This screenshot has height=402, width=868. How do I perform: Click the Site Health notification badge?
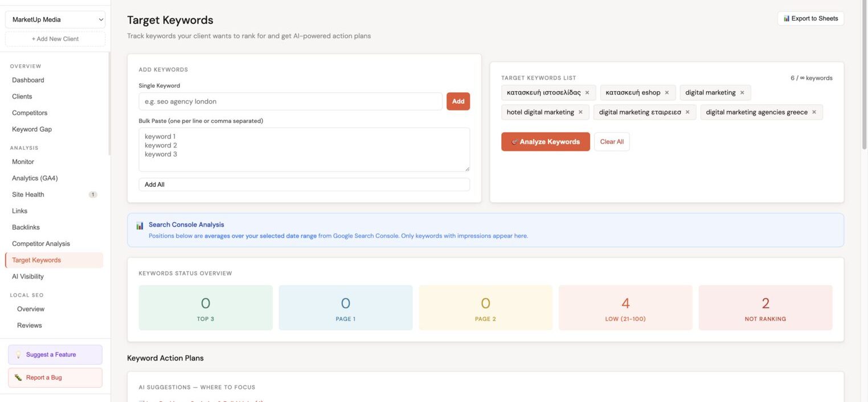(93, 195)
